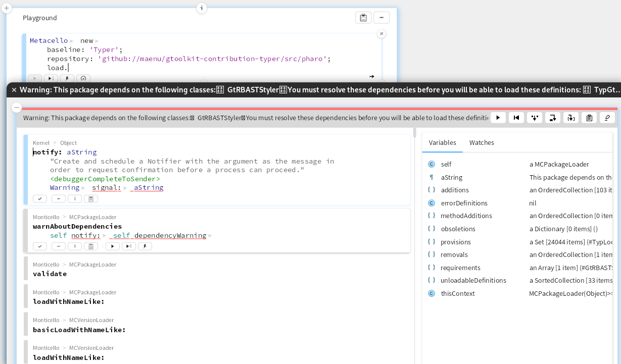Click do-it-and-inspect under warnAboutDependencies

129,246
